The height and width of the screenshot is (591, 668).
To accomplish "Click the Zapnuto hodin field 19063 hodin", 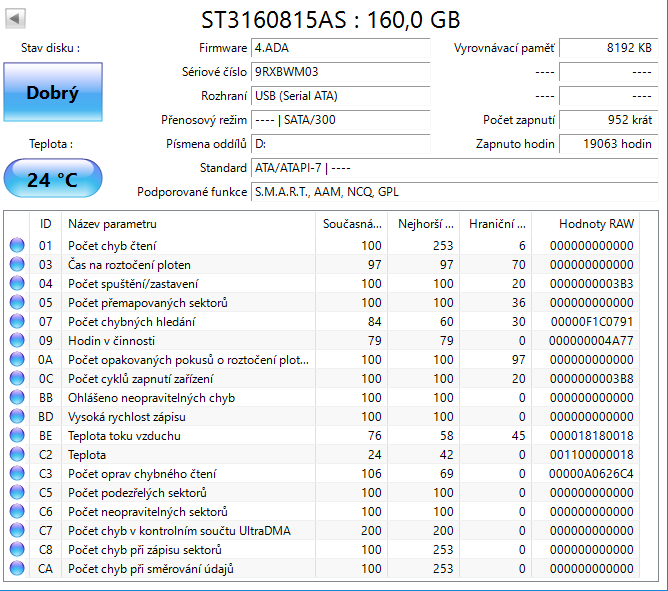I will point(608,144).
